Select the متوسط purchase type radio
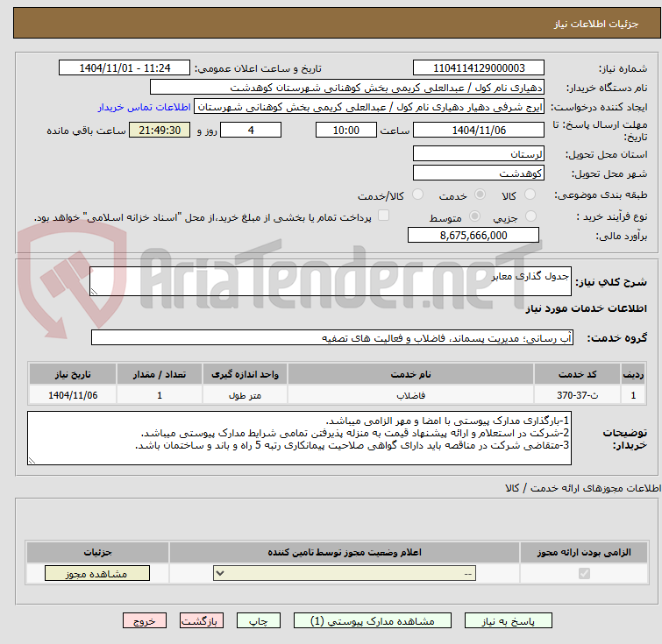This screenshot has height=644, width=662. click(x=475, y=216)
